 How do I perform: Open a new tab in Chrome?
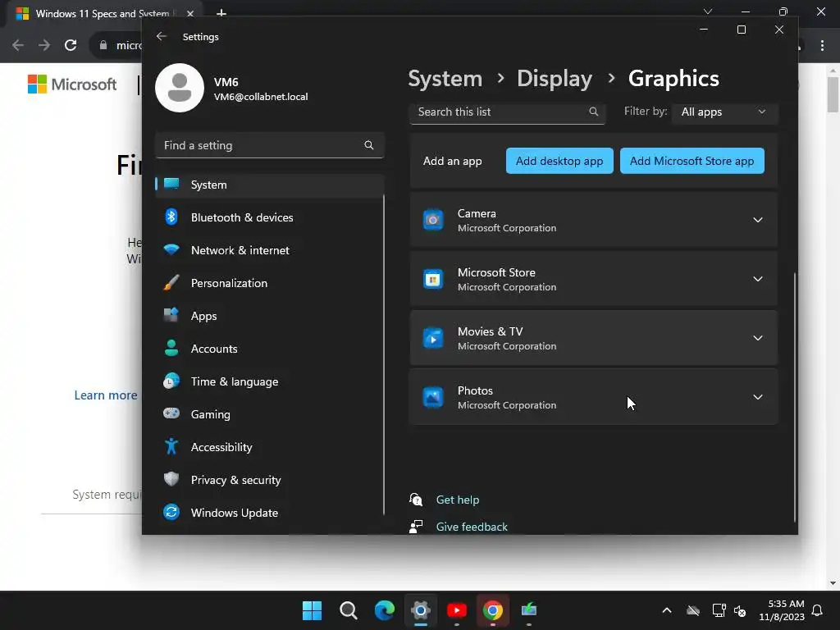(221, 12)
